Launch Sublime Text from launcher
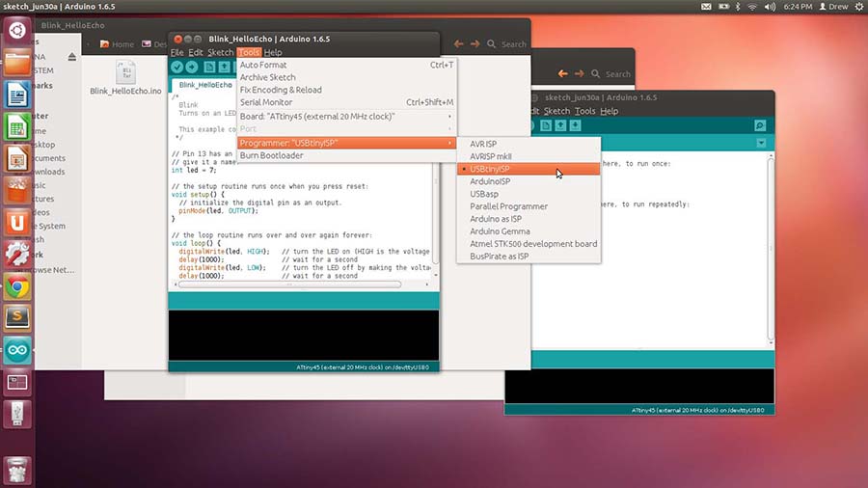868x488 pixels. point(17,318)
